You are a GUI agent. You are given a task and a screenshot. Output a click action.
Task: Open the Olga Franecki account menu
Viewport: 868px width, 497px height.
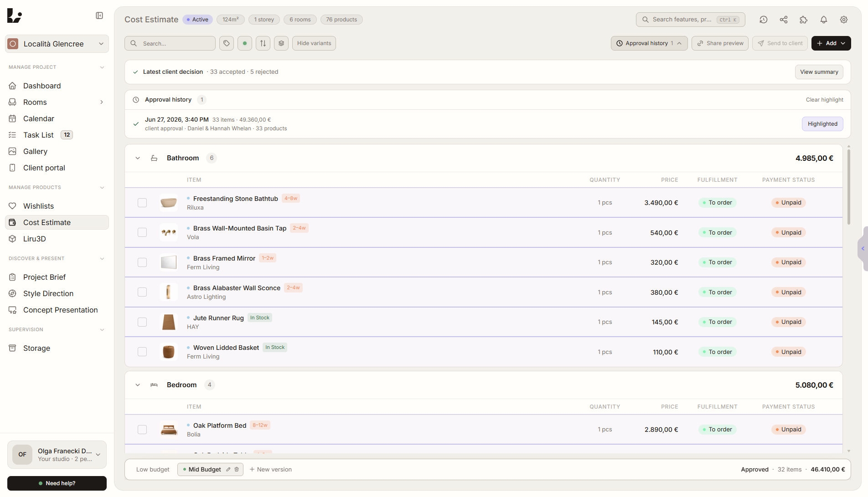tap(57, 455)
